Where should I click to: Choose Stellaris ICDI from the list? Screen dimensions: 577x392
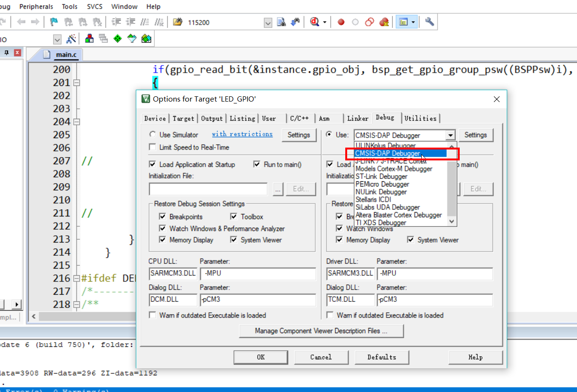pos(401,199)
